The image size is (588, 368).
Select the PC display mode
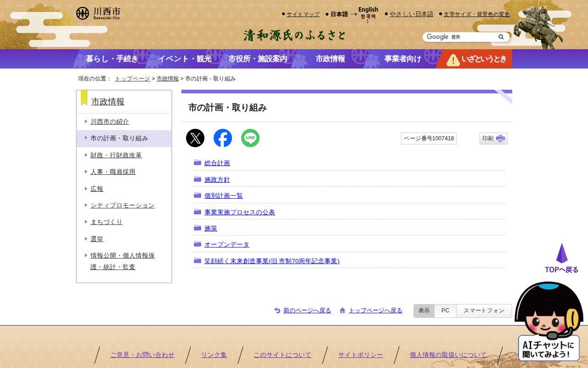pos(445,311)
